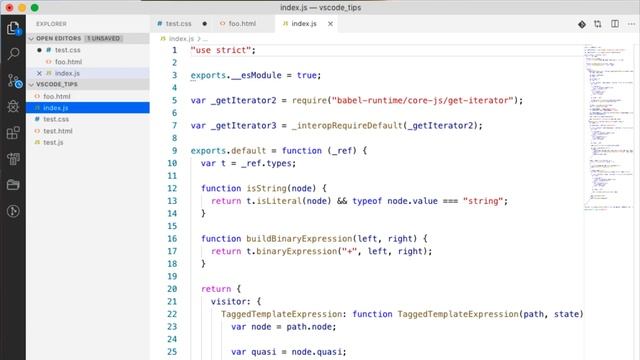Click the open changes compare icon
The image size is (640, 360).
(x=598, y=24)
